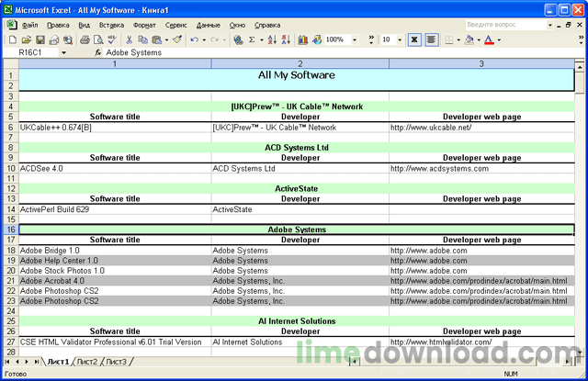Select cell 'ACDSee 4.0'

(x=115, y=169)
